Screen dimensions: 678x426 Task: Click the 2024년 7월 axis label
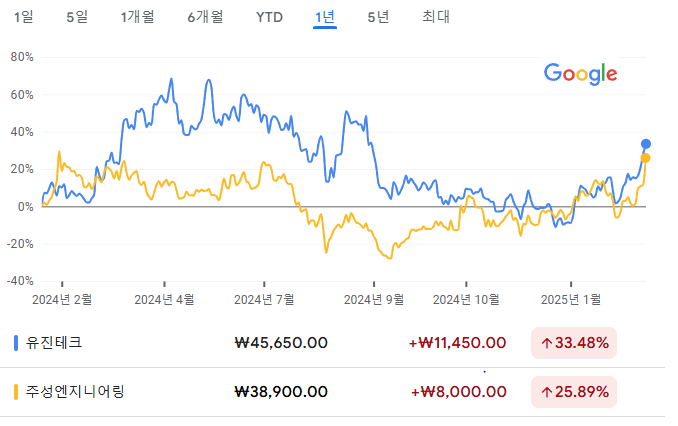pyautogui.click(x=264, y=298)
